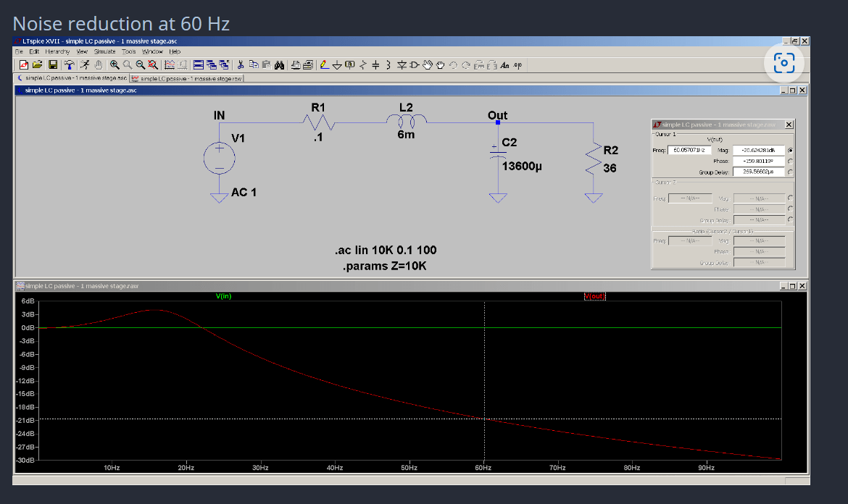Viewport: 848px width, 504px height.
Task: Save the schematic with the floppy disk icon
Action: point(53,65)
